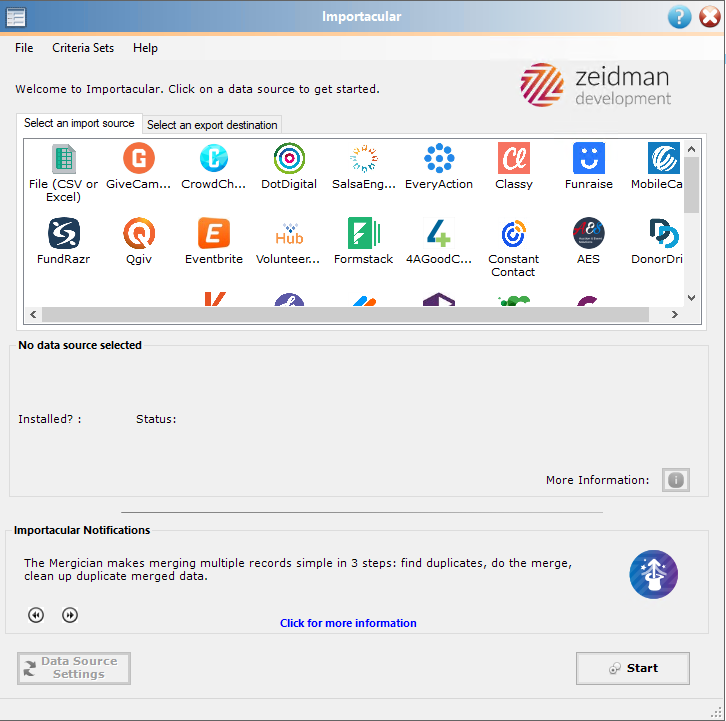The height and width of the screenshot is (721, 726).
Task: Show the next notification
Action: [x=70, y=615]
